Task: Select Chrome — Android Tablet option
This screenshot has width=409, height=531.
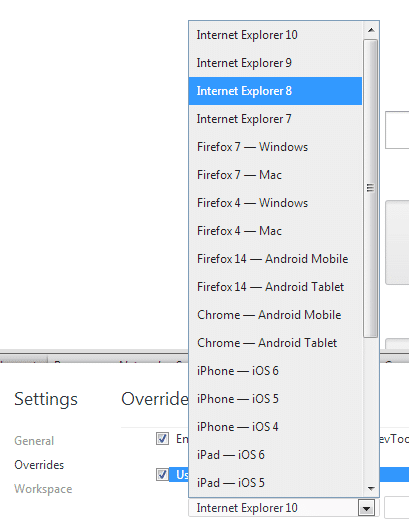Action: (275, 343)
